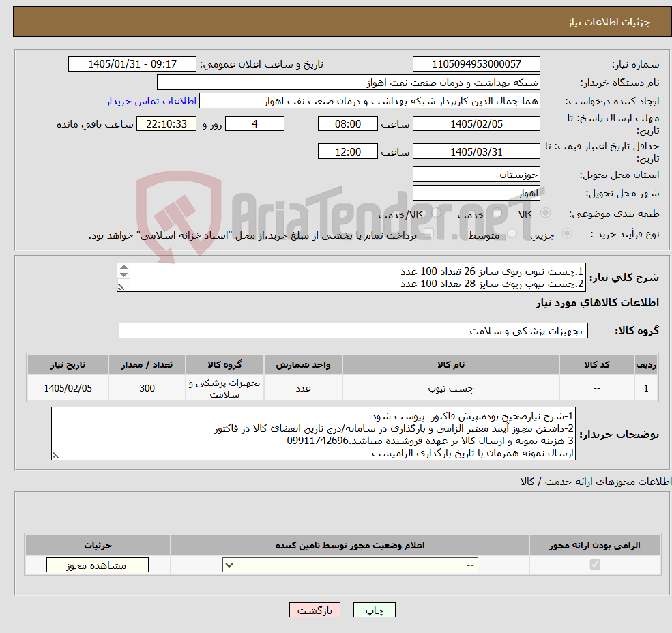This screenshot has height=633, width=672.
Task: Click the چست تیوب item name cell
Action: (451, 388)
